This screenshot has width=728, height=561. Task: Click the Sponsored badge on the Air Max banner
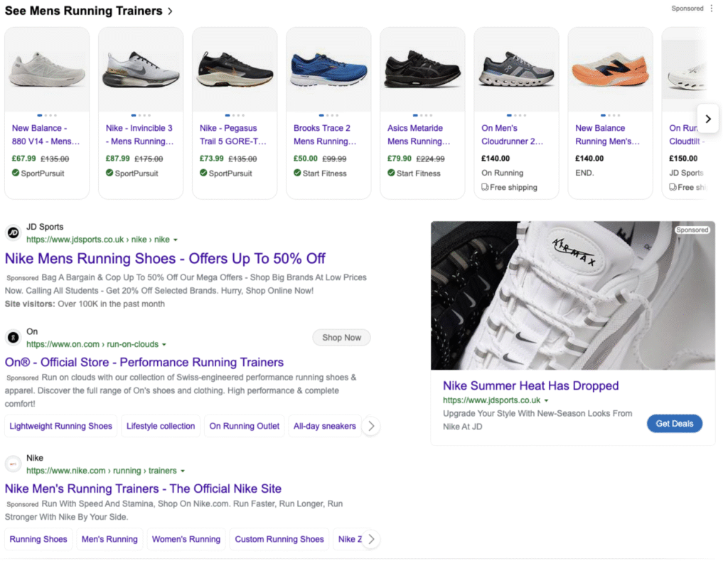(692, 230)
